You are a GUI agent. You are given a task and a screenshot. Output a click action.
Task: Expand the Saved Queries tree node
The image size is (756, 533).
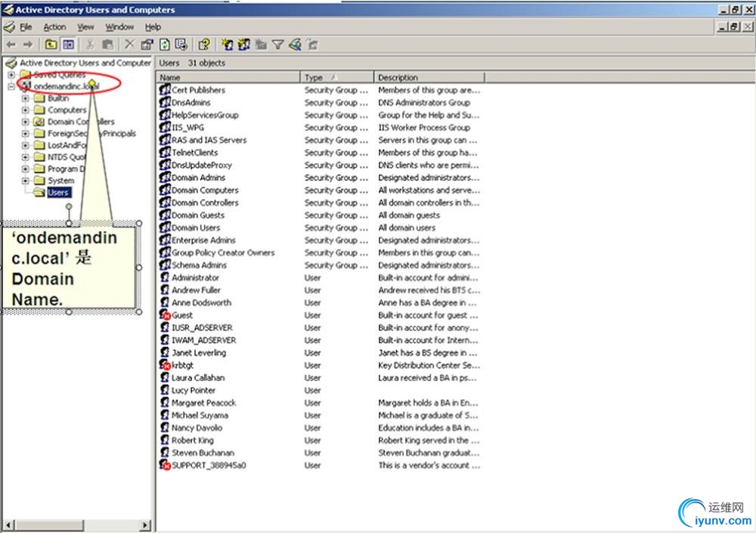click(11, 75)
